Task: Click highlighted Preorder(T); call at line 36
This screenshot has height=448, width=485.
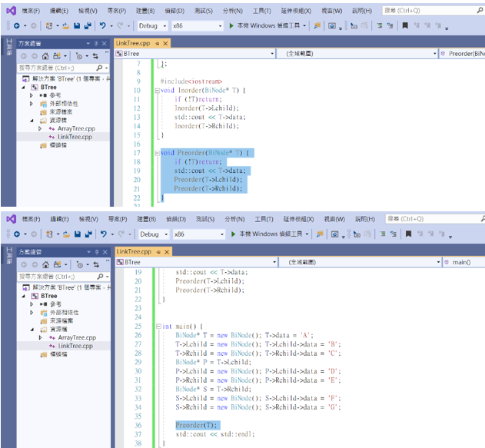Action: [198, 425]
